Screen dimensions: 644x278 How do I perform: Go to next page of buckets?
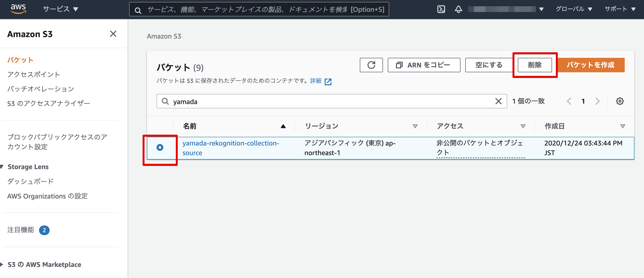point(597,101)
